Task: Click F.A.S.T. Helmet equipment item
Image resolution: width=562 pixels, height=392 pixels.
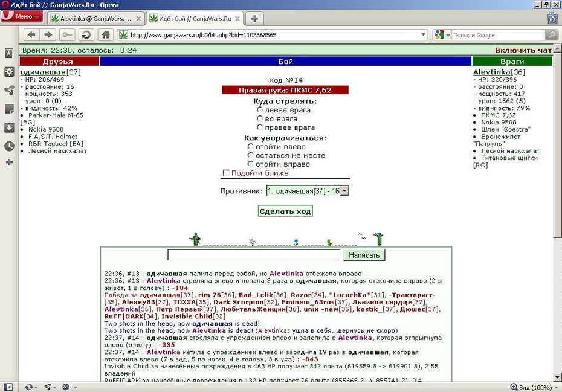Action: [53, 137]
